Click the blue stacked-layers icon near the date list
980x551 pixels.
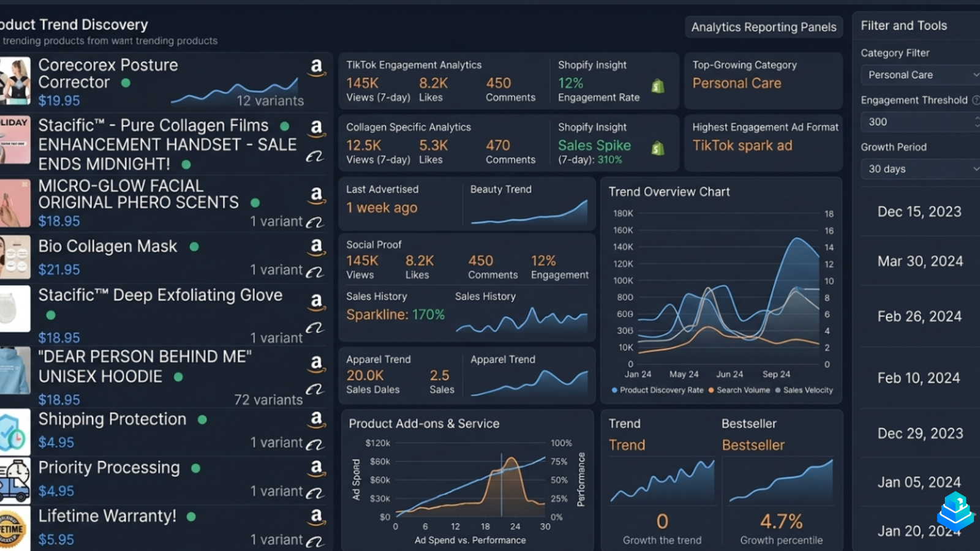(x=955, y=511)
